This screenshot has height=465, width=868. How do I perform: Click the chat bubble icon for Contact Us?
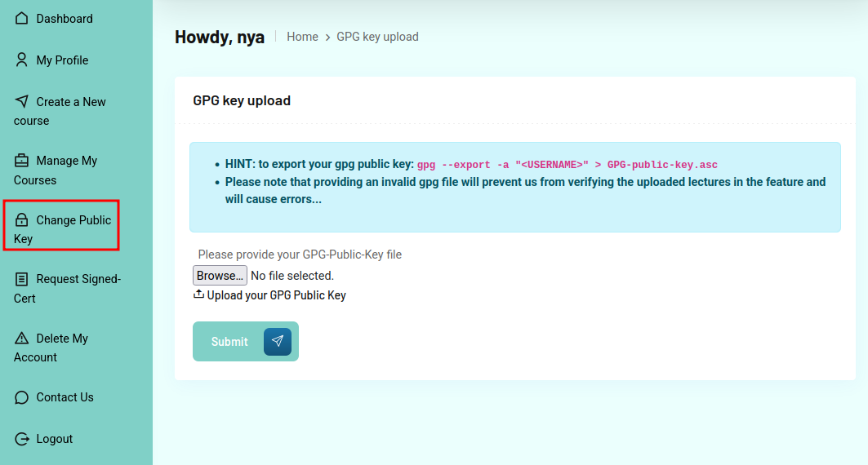22,397
